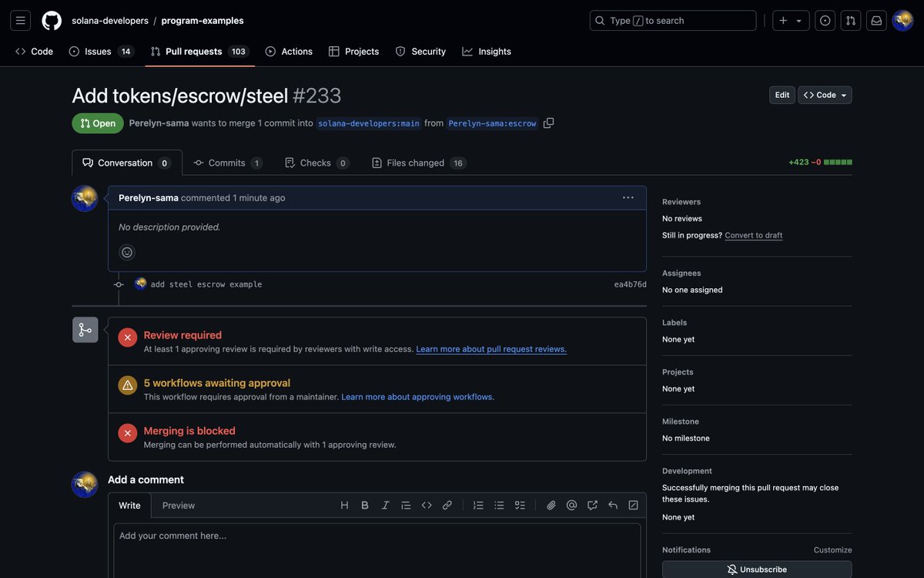Image resolution: width=924 pixels, height=578 pixels.
Task: Attach files using paperclip icon
Action: click(551, 506)
